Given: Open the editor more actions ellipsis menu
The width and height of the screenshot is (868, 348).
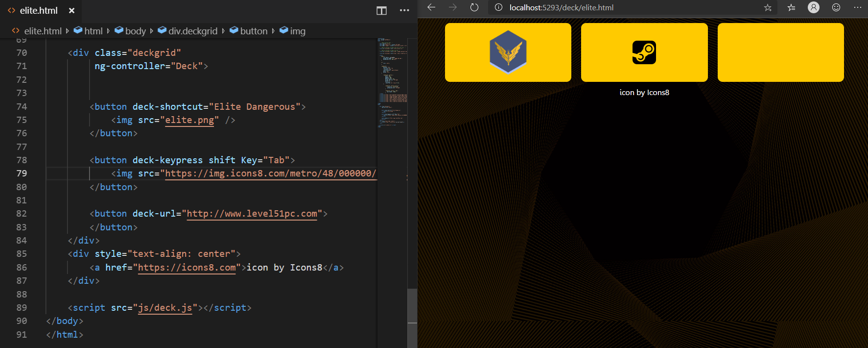Looking at the screenshot, I should point(404,10).
